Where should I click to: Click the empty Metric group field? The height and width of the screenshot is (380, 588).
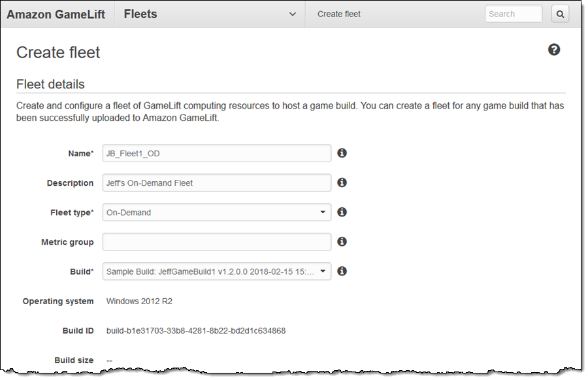pyautogui.click(x=216, y=242)
